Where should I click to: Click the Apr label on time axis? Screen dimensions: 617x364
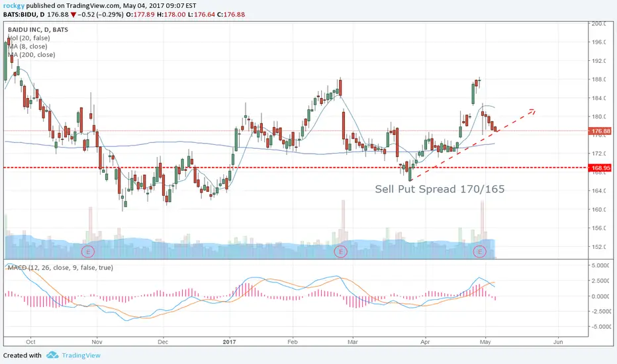coord(425,342)
